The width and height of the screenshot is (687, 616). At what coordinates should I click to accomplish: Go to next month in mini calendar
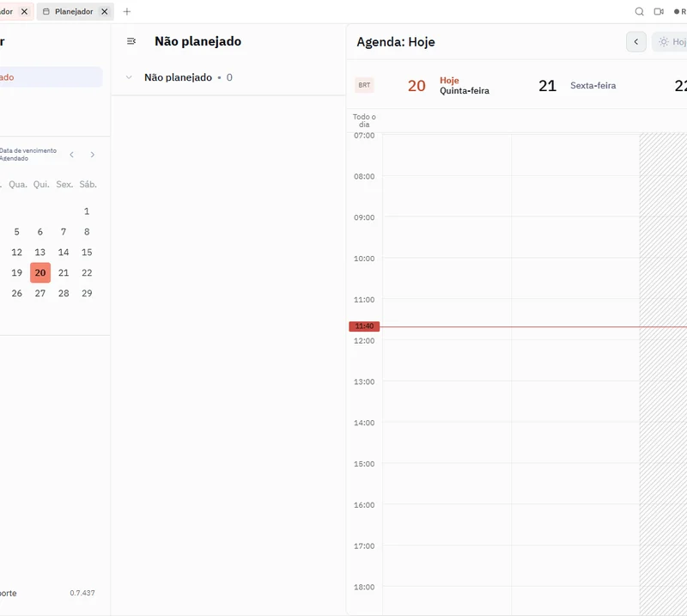coord(93,155)
